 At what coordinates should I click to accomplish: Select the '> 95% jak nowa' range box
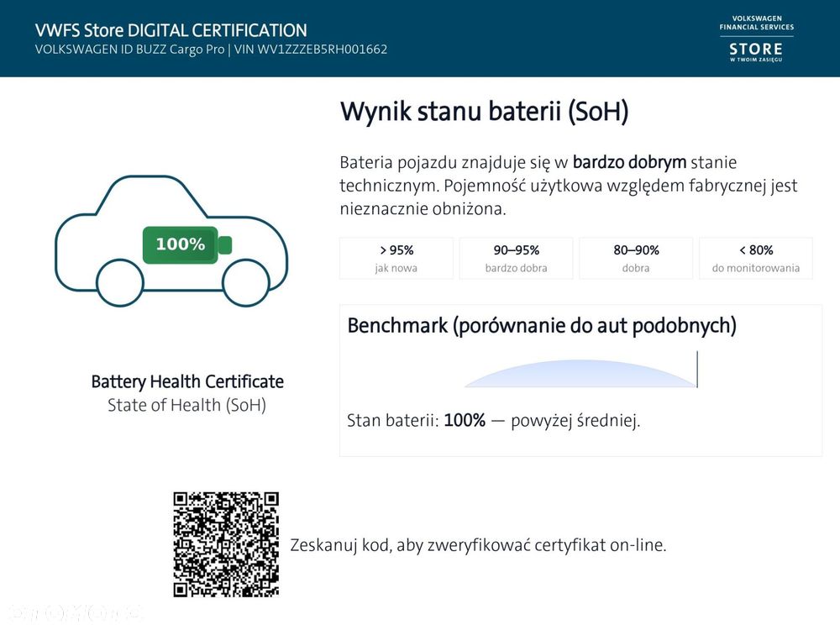396,258
